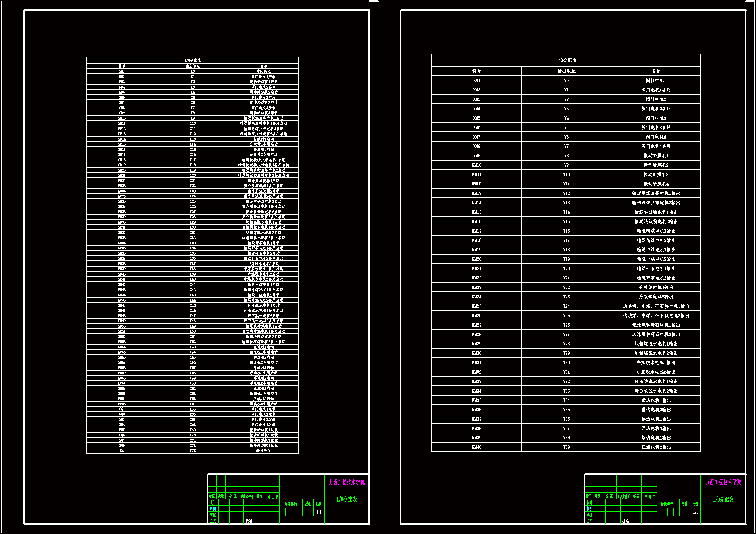Select the X0 address cell
Screen dimensions: 756x534
click(193, 71)
